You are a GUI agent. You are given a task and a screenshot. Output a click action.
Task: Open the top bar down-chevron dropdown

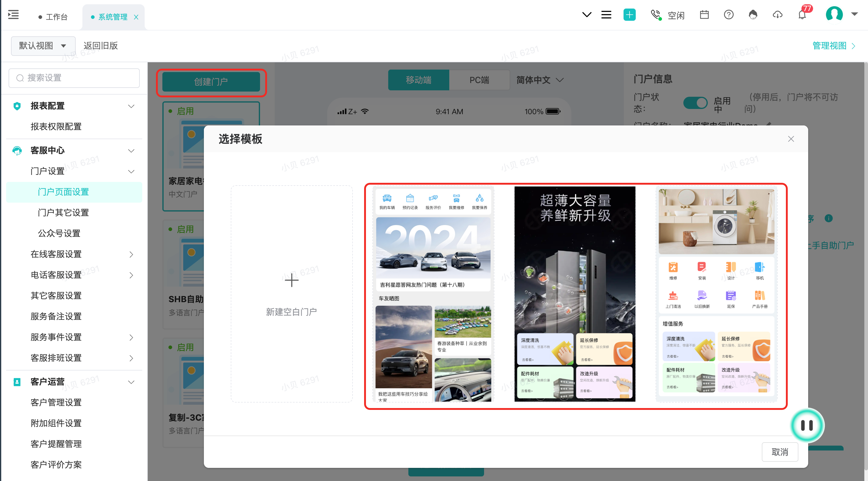tap(587, 15)
